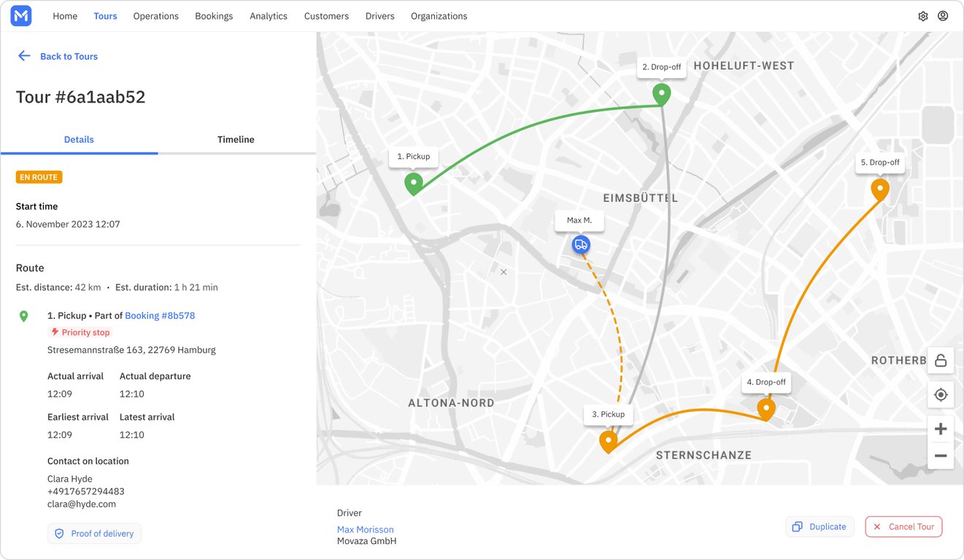Image resolution: width=964 pixels, height=560 pixels.
Task: Click email clara@hyde.com
Action: (82, 504)
